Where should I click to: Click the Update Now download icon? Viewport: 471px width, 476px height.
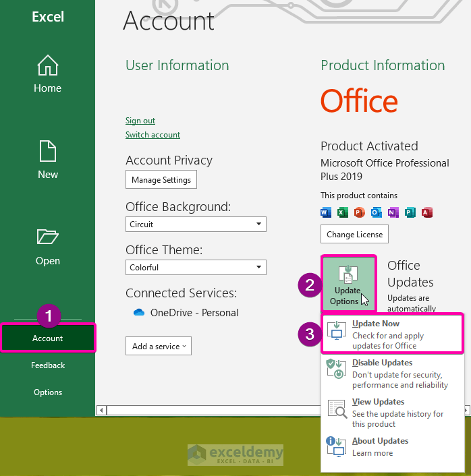pyautogui.click(x=337, y=331)
